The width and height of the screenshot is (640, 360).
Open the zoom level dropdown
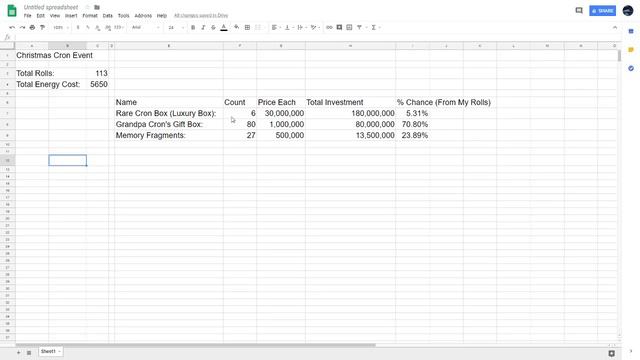click(61, 27)
